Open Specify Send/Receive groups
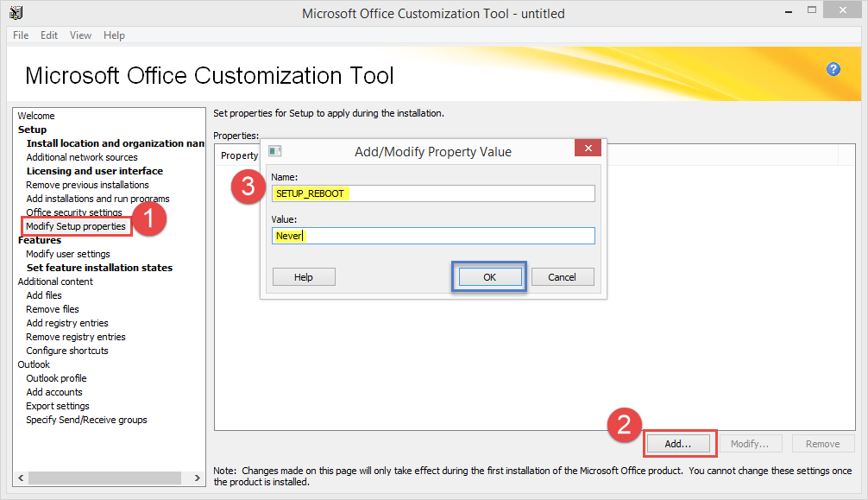The height and width of the screenshot is (500, 868). click(x=87, y=421)
